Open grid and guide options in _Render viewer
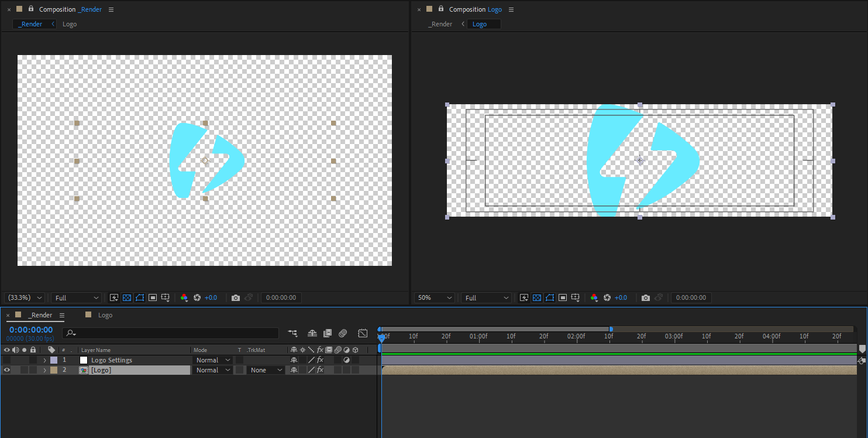The width and height of the screenshot is (868, 438). (166, 297)
